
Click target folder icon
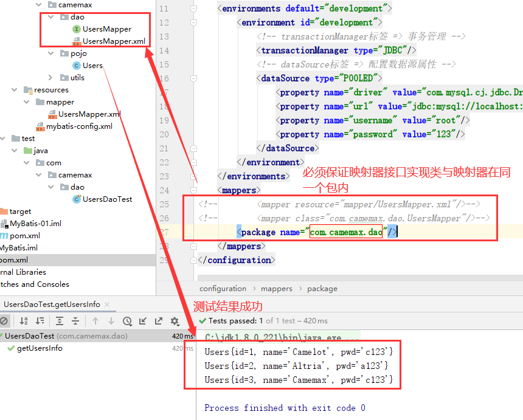(4, 212)
